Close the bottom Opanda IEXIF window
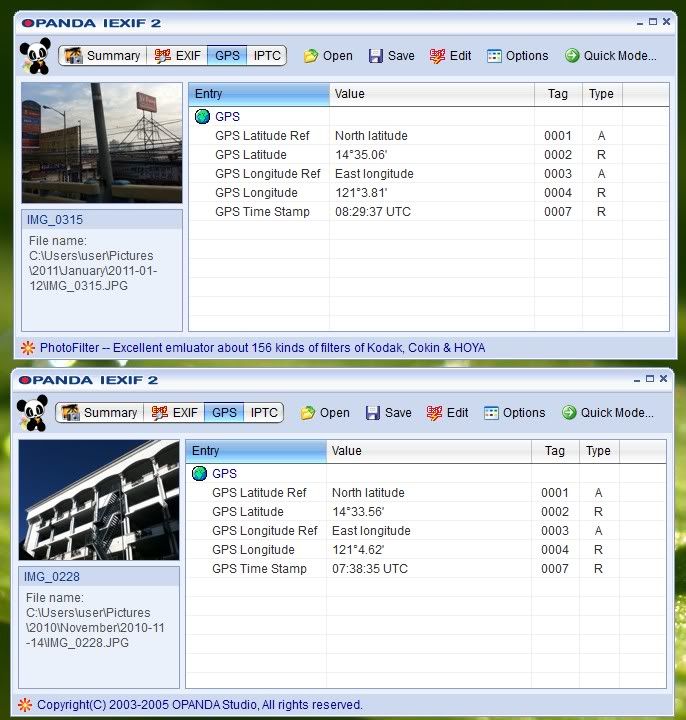This screenshot has height=720, width=686. (x=664, y=379)
